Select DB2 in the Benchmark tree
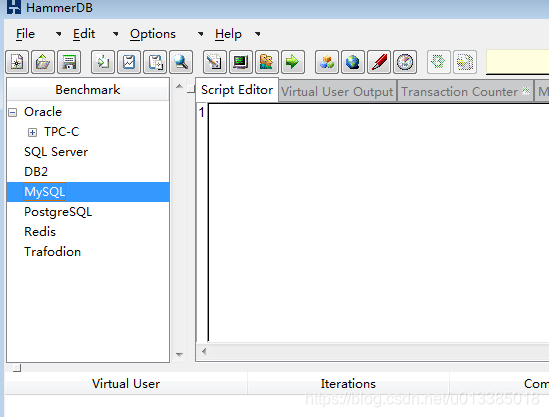The height and width of the screenshot is (417, 549). point(36,172)
